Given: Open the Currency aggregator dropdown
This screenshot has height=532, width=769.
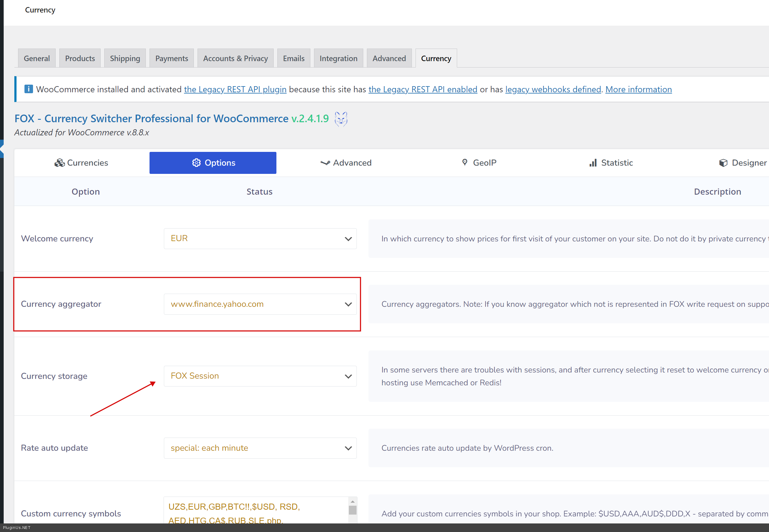Looking at the screenshot, I should coord(260,304).
